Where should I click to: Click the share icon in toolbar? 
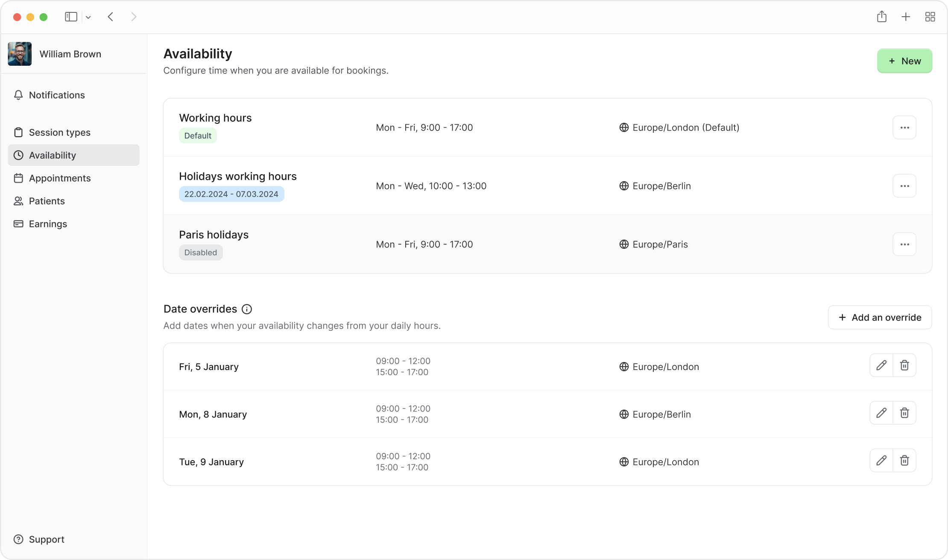882,17
